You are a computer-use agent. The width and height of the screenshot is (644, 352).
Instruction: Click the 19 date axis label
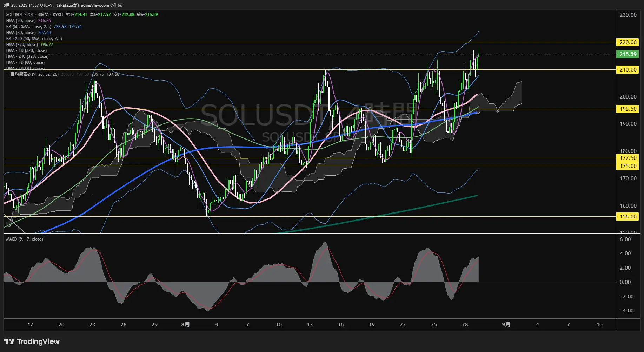372,325
